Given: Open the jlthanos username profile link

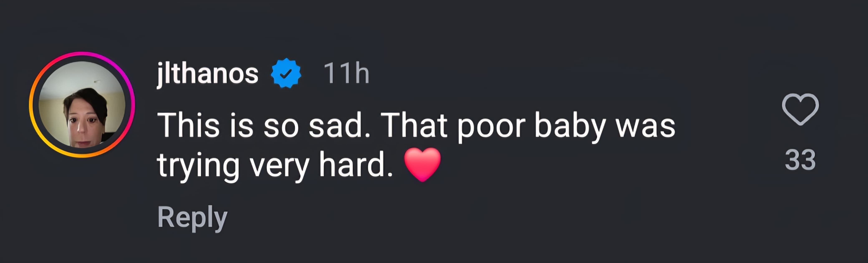Looking at the screenshot, I should (208, 73).
